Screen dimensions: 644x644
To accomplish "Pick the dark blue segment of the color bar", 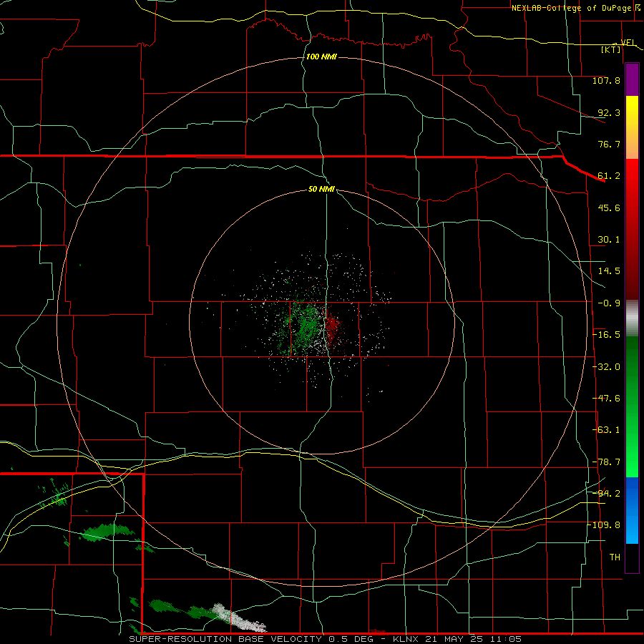I will pos(632,493).
